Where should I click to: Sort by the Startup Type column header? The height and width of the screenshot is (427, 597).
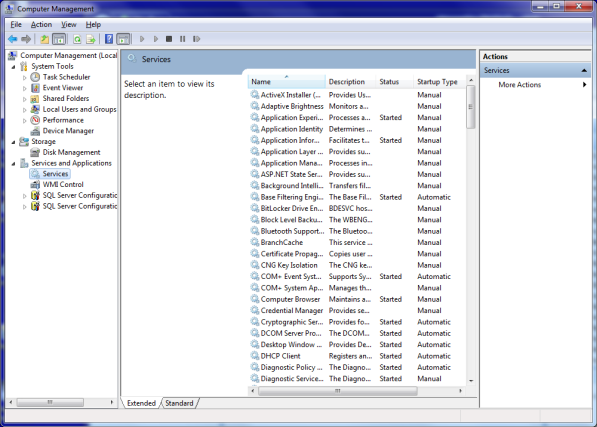[x=440, y=81]
